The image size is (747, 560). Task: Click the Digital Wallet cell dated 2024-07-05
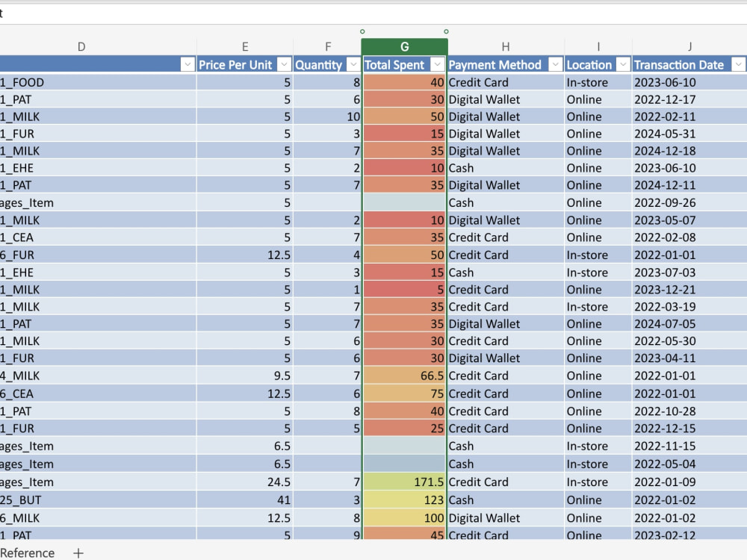click(506, 324)
